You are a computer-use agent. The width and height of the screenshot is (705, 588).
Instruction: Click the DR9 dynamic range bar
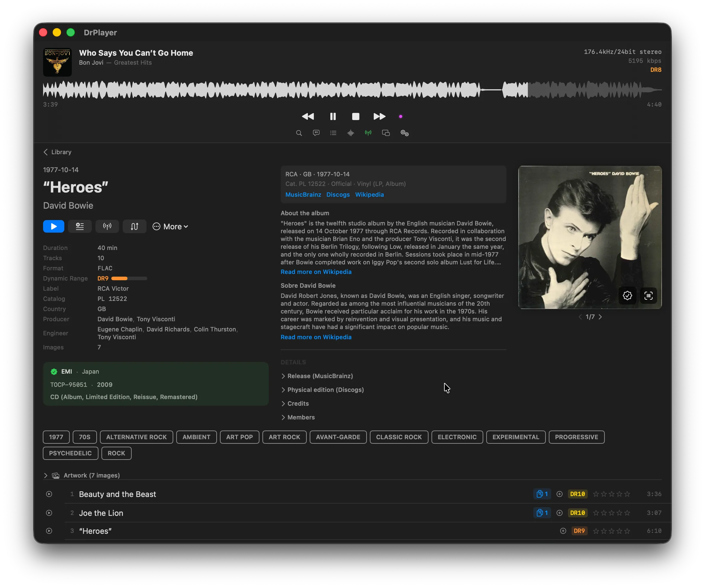tap(129, 278)
